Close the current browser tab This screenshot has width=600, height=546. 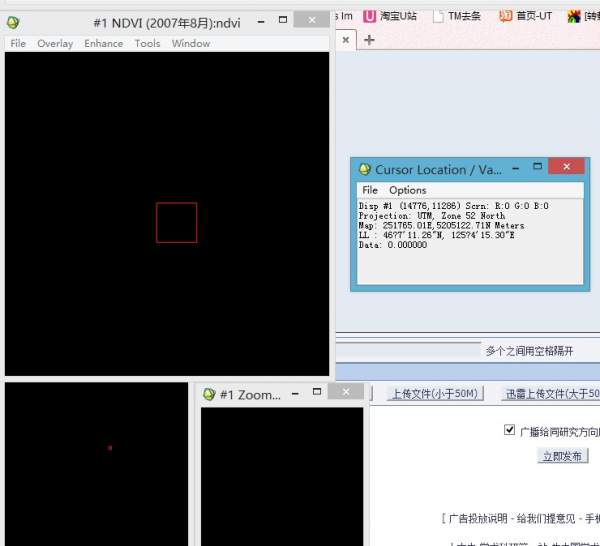click(x=346, y=40)
